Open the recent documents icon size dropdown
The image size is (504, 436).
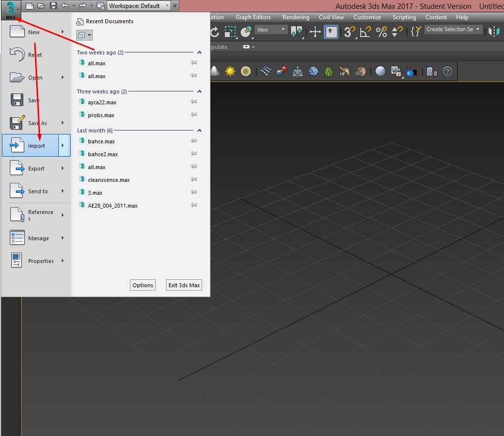(x=84, y=35)
